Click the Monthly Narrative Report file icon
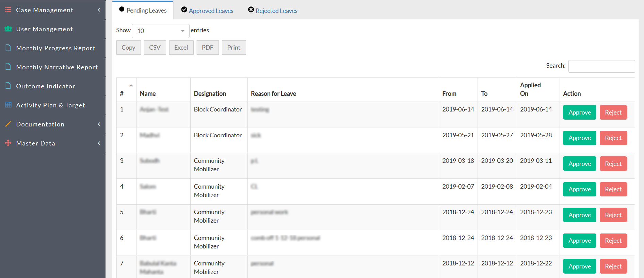Viewport: 644px width, 278px height. [8, 67]
